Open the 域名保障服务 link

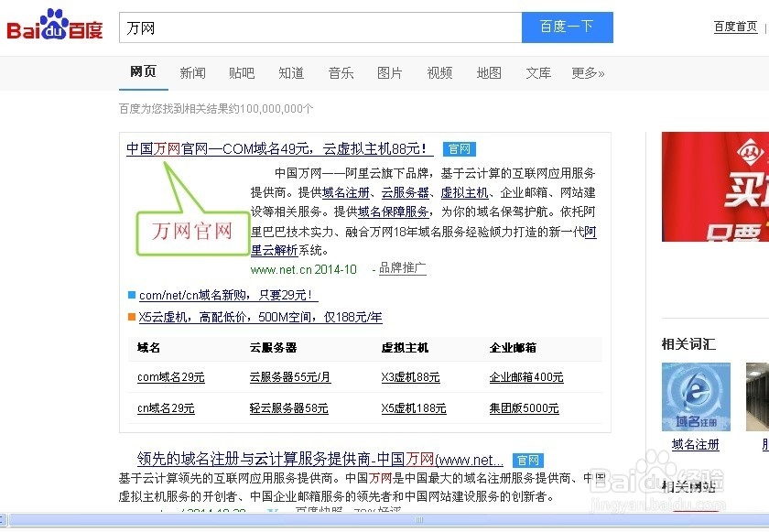point(394,212)
